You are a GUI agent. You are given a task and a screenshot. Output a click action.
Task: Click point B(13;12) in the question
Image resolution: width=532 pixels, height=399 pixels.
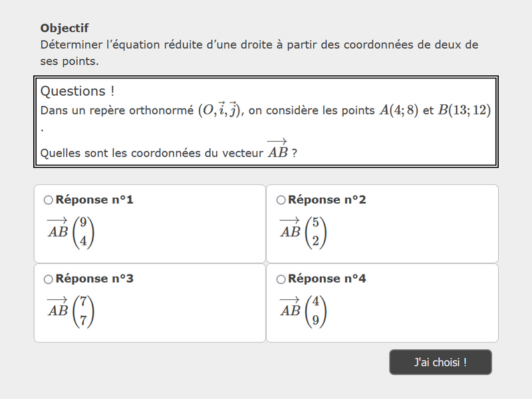pyautogui.click(x=464, y=110)
